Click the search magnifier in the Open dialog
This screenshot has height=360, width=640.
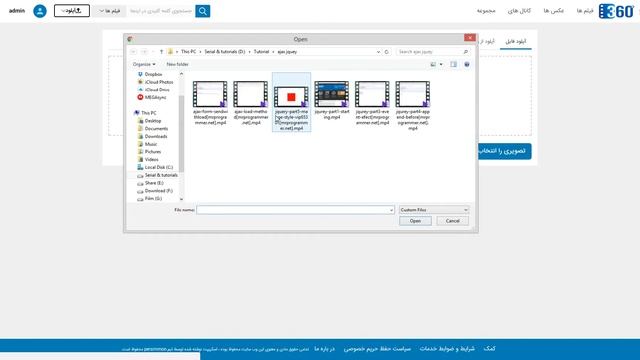[466, 52]
